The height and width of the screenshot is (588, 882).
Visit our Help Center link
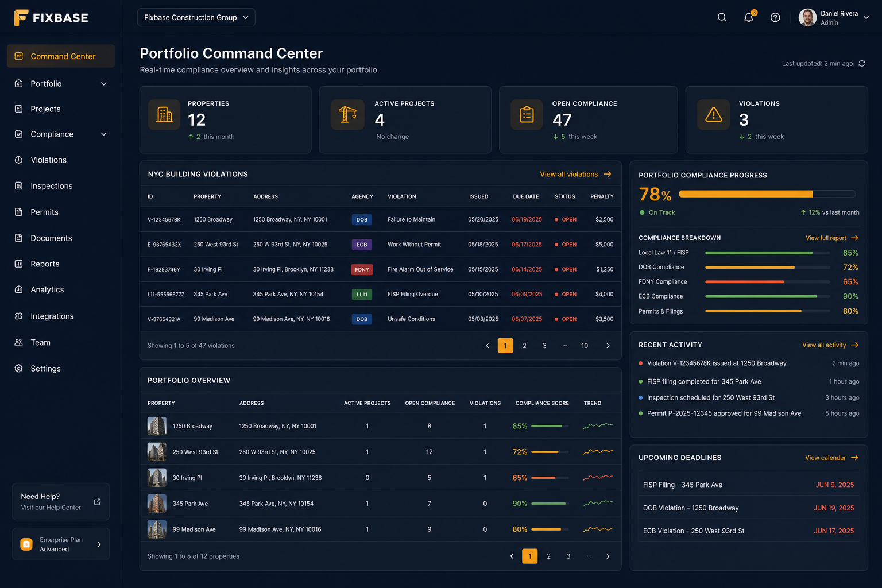(x=51, y=508)
